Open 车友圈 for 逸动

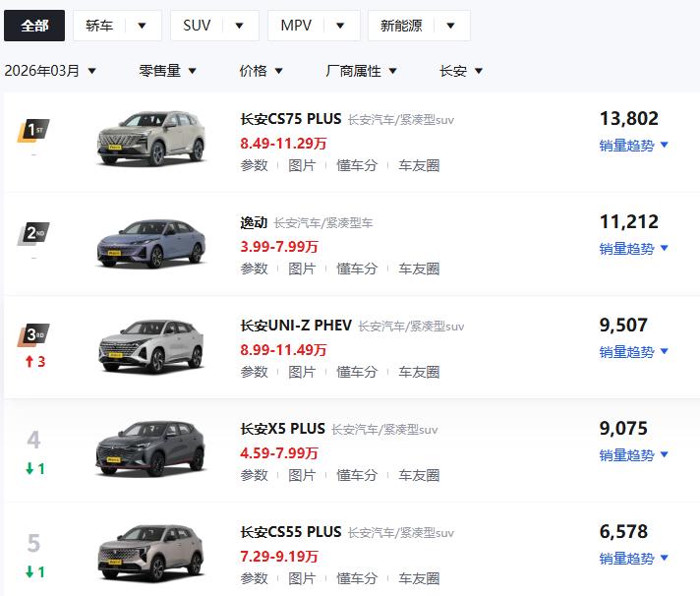pos(419,268)
